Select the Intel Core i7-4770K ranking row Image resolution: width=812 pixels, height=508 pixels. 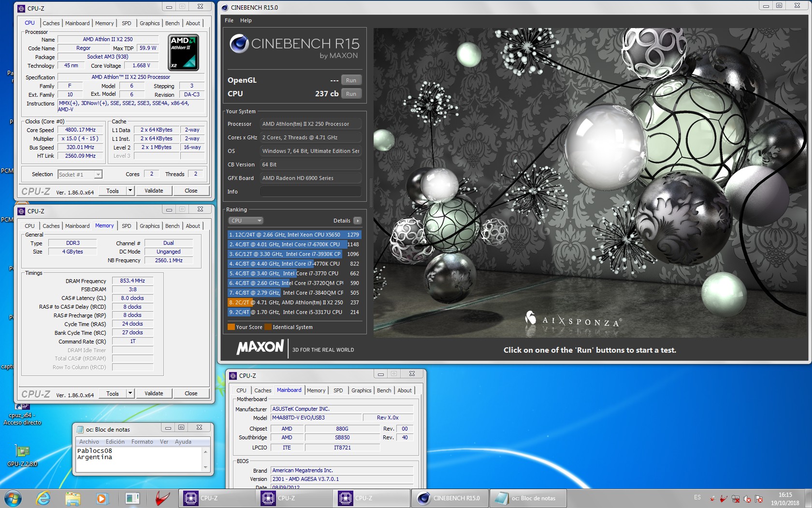(x=294, y=264)
